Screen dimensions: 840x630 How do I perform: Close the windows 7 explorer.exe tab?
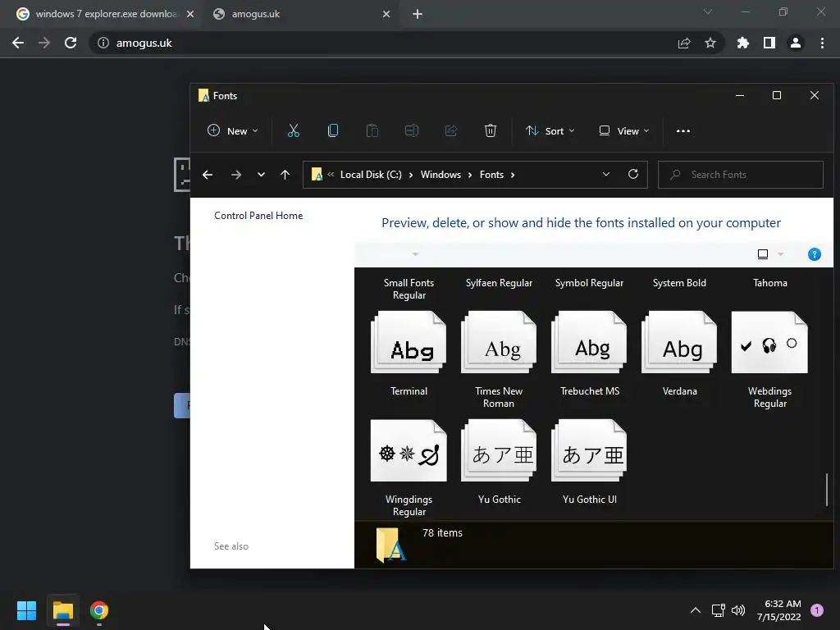coord(190,14)
